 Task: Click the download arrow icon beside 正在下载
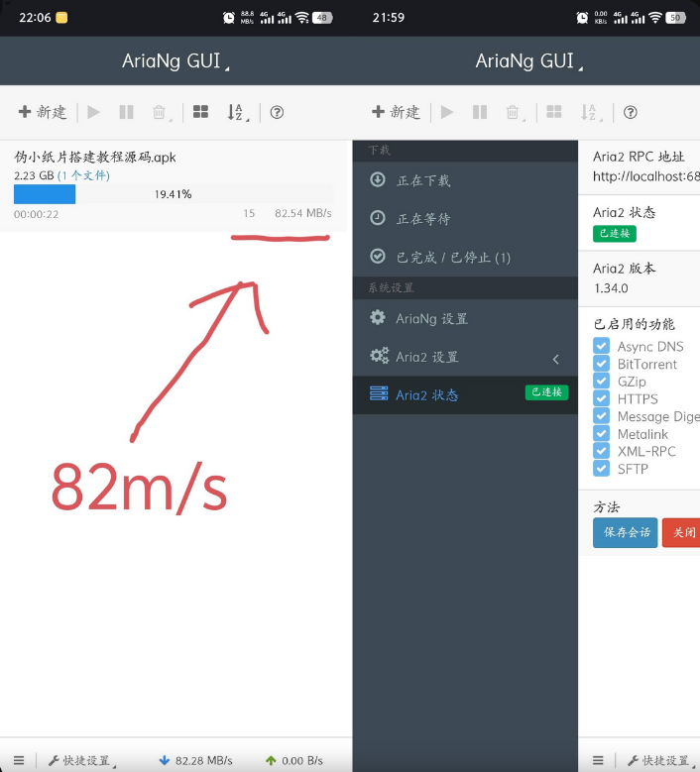point(378,179)
